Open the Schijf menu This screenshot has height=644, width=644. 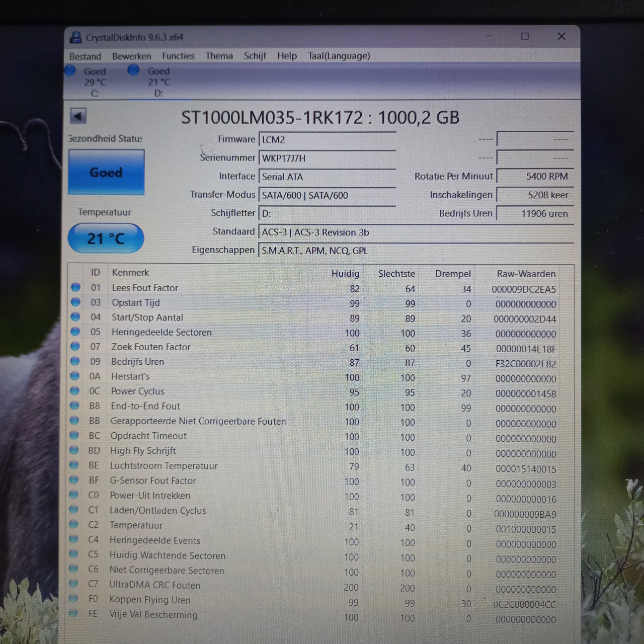click(x=255, y=56)
